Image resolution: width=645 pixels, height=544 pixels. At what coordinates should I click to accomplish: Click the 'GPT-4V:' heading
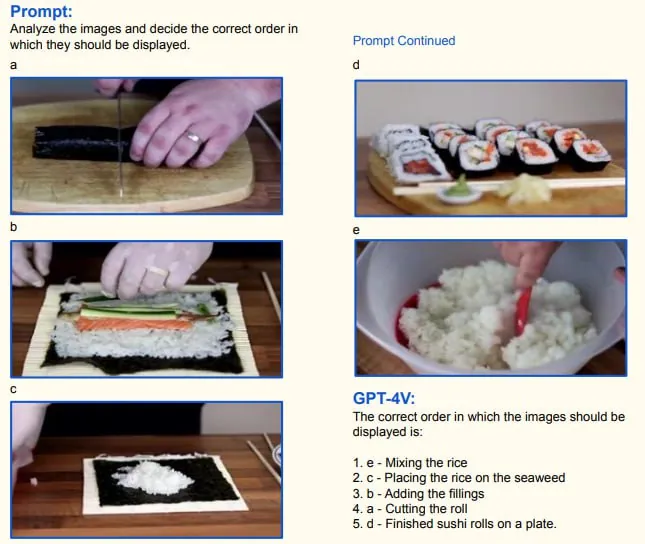(384, 398)
